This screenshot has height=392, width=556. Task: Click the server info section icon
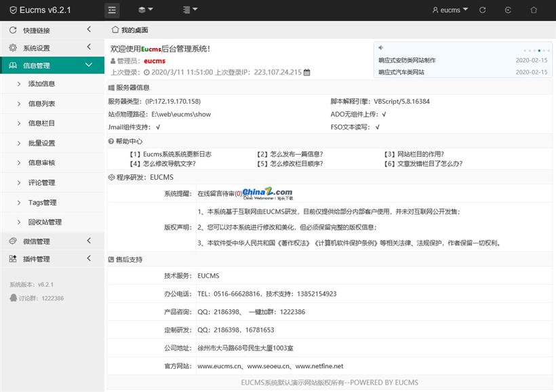111,87
